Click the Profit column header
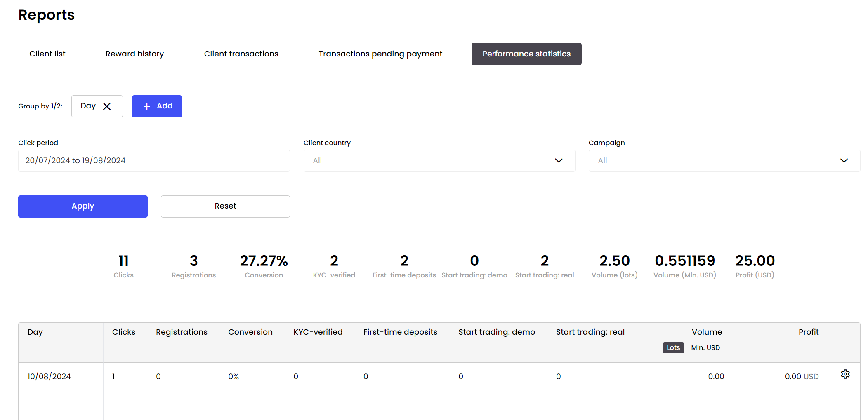Screen dimensions: 868x420 click(x=809, y=332)
